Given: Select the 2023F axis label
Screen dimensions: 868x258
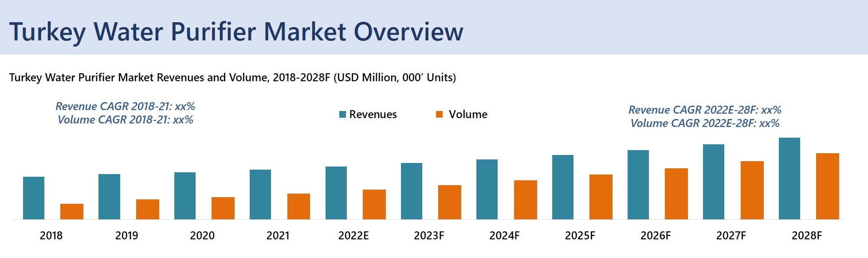Looking at the screenshot, I should 429,236.
